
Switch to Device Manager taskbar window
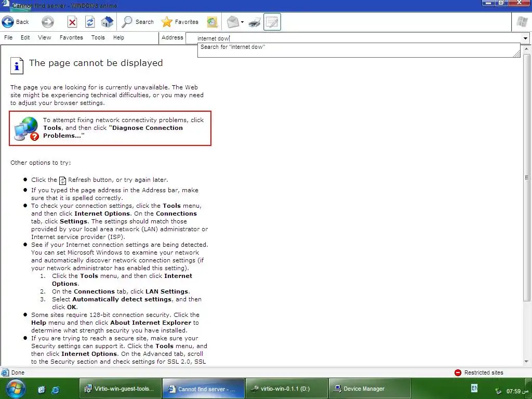click(x=369, y=389)
